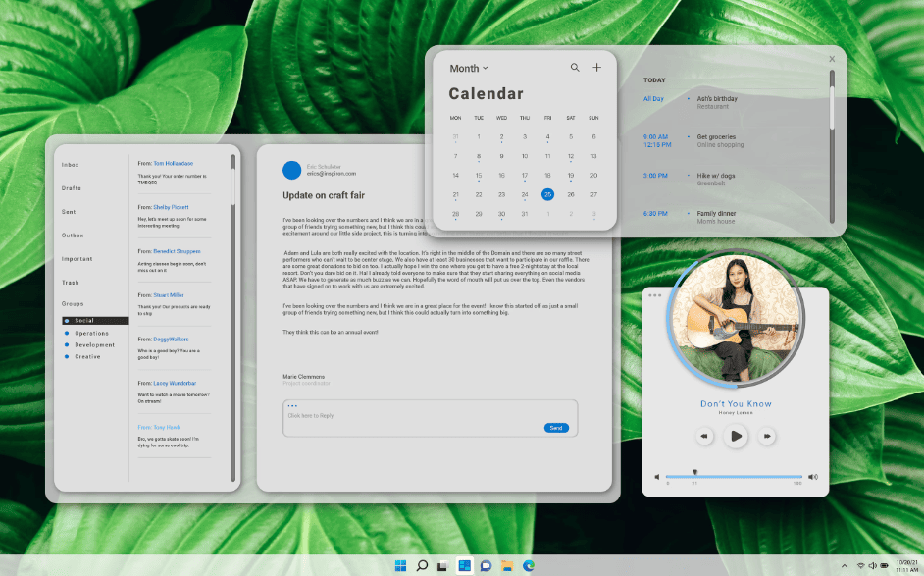Click the Send button
The width and height of the screenshot is (924, 576).
point(556,428)
